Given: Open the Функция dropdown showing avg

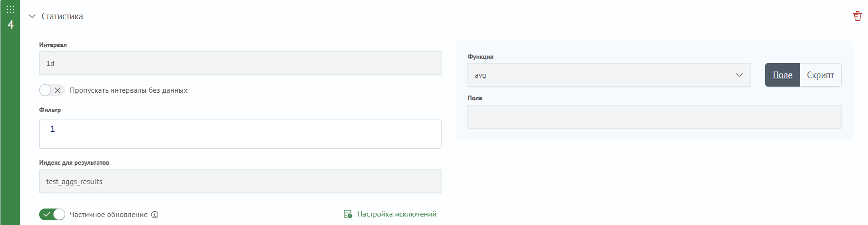Looking at the screenshot, I should [609, 75].
